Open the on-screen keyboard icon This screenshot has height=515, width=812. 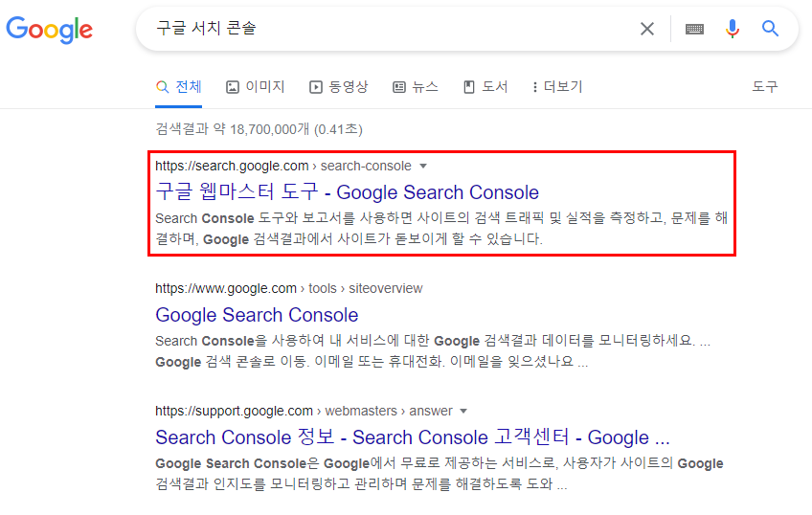point(694,29)
